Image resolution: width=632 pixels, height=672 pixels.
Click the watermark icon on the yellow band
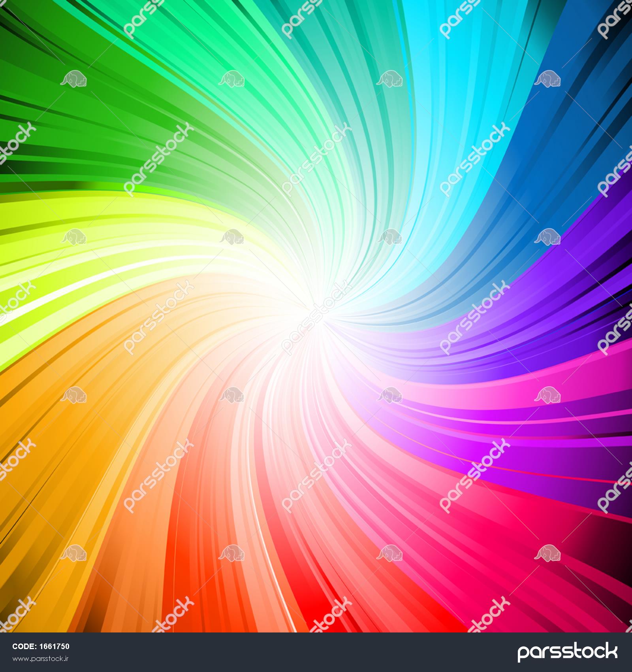coord(73,237)
